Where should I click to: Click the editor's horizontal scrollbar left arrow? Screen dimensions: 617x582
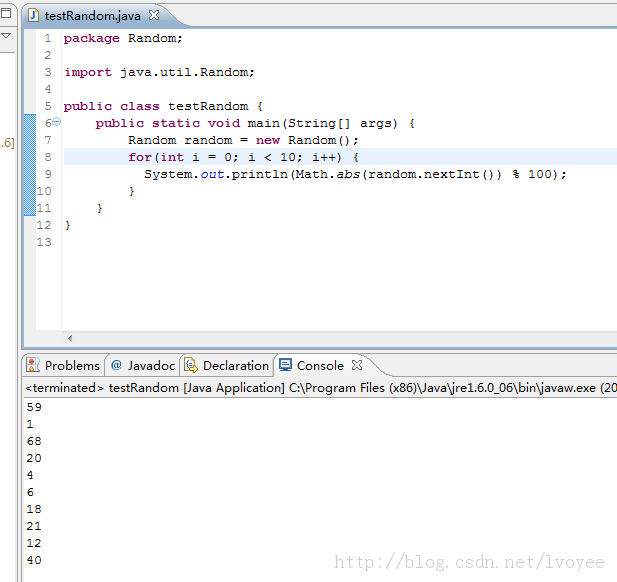click(69, 339)
